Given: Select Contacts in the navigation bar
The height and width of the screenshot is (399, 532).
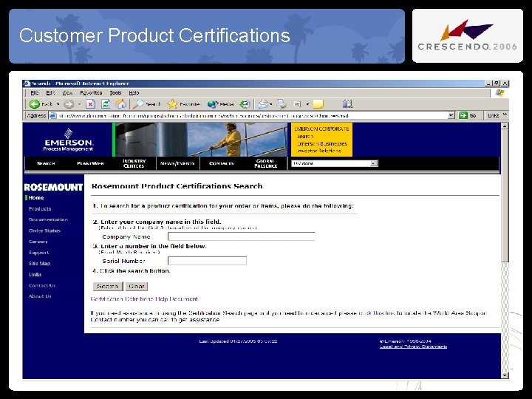Looking at the screenshot, I should click(x=222, y=163).
